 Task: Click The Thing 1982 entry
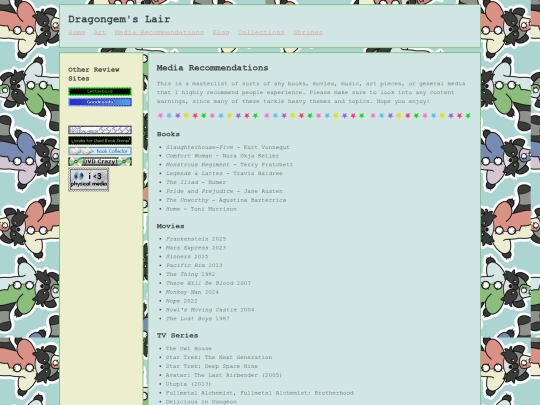(x=190, y=274)
